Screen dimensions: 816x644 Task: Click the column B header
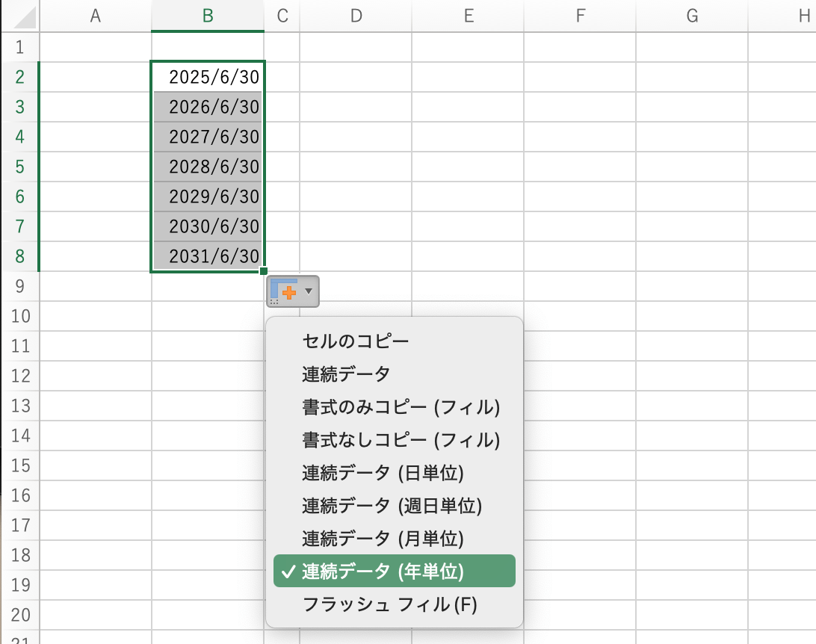coord(207,15)
